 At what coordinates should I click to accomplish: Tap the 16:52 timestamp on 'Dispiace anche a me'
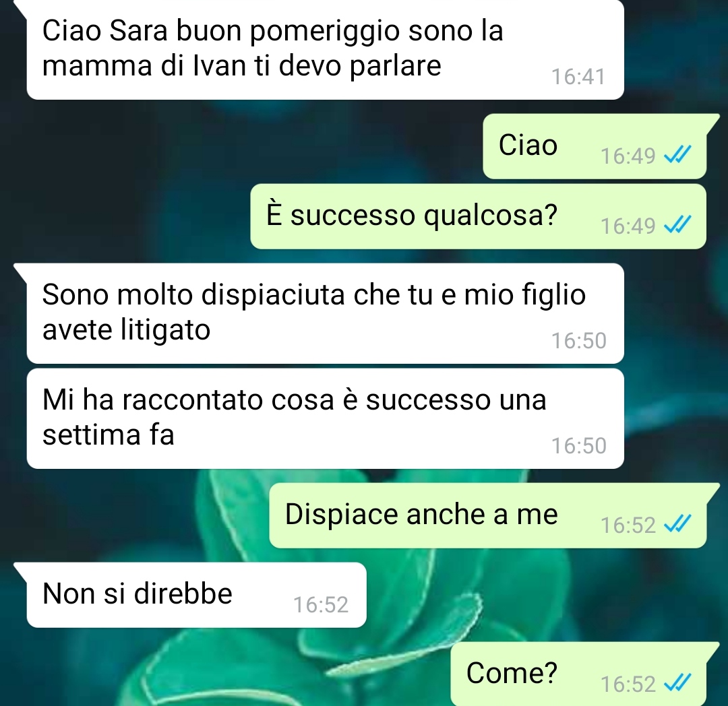pos(628,525)
